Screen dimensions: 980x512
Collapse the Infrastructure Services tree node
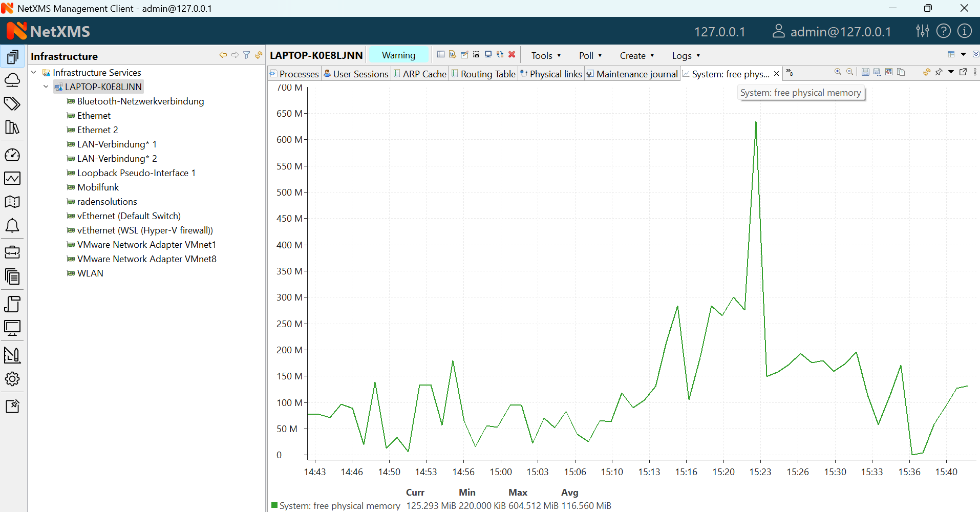(34, 73)
